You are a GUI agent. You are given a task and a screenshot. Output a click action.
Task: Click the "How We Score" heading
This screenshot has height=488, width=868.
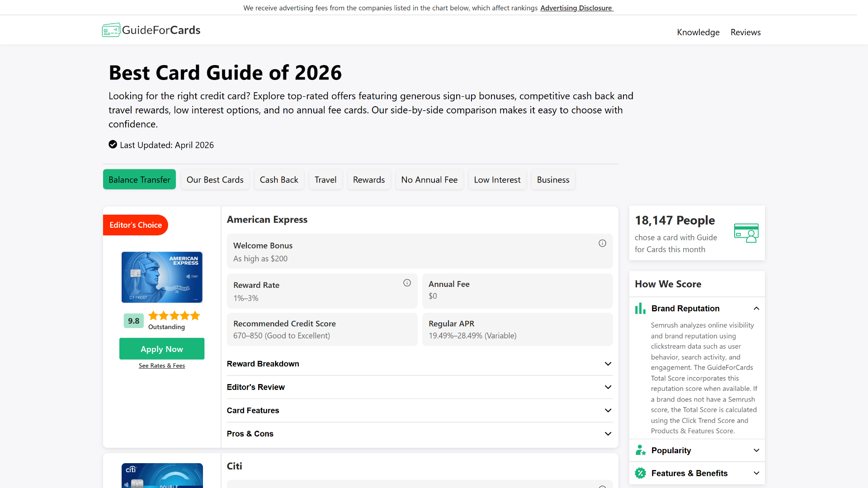[668, 284]
